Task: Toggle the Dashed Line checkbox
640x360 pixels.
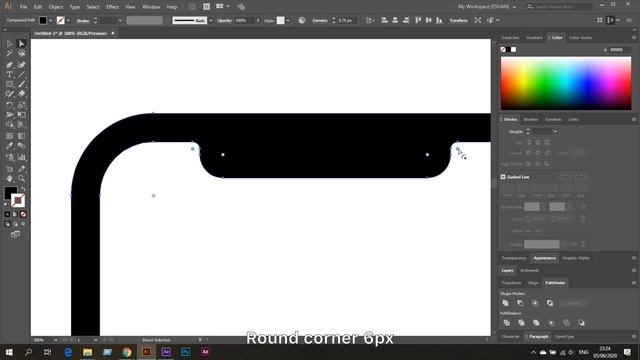Action: (x=503, y=177)
